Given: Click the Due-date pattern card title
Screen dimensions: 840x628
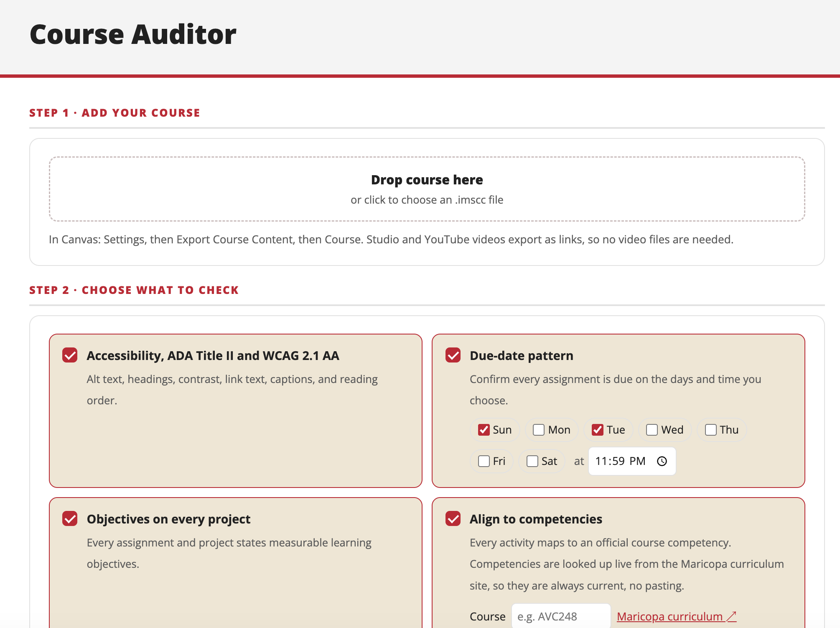Looking at the screenshot, I should tap(522, 355).
